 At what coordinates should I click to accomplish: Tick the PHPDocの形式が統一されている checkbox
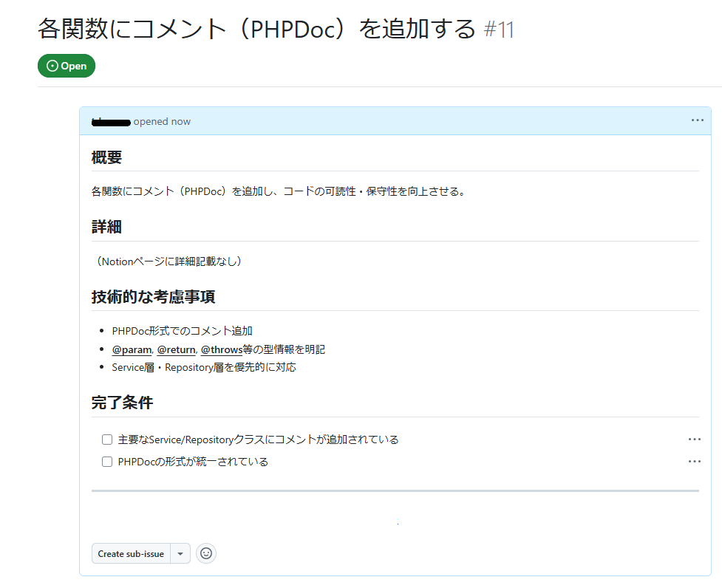[107, 462]
